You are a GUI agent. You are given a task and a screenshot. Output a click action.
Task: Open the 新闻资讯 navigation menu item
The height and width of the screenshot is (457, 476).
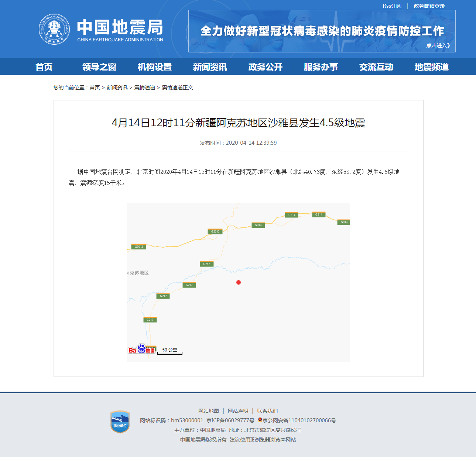coord(210,67)
